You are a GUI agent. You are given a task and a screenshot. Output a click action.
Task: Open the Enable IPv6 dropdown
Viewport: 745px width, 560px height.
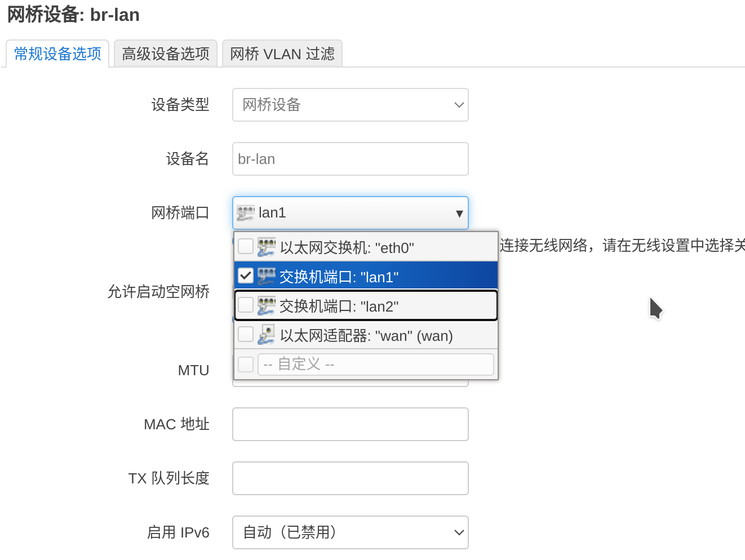350,532
